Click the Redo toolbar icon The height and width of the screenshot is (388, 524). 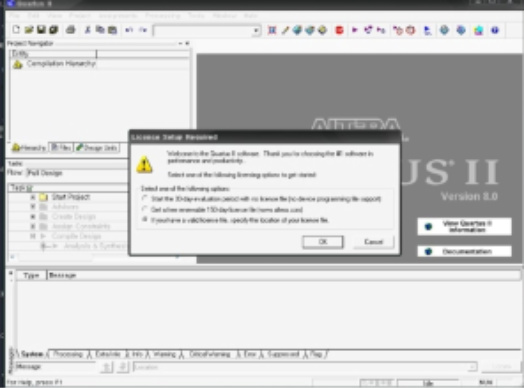[143, 30]
